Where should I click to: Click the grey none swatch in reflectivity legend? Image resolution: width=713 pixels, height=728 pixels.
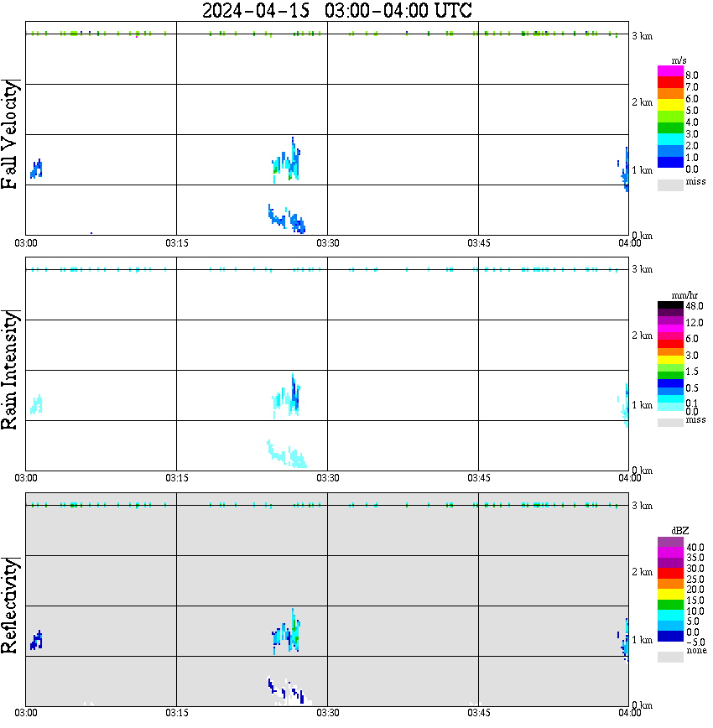[670, 657]
